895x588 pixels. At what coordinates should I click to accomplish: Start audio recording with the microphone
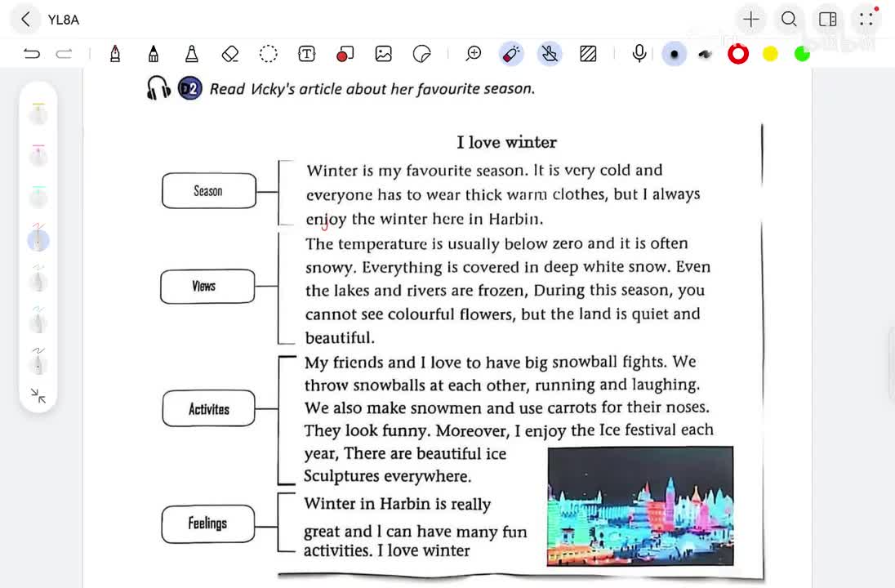point(639,54)
